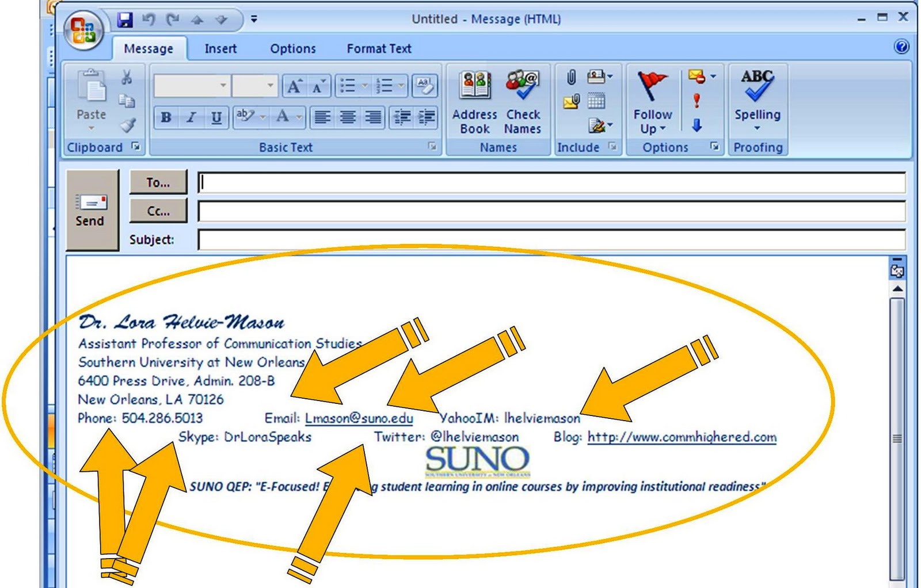Mark message as High Importance

pos(697,101)
